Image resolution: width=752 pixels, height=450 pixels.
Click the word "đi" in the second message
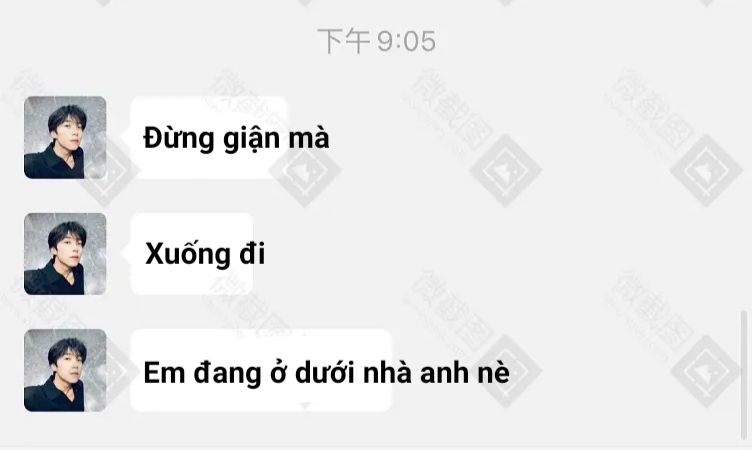(252, 253)
